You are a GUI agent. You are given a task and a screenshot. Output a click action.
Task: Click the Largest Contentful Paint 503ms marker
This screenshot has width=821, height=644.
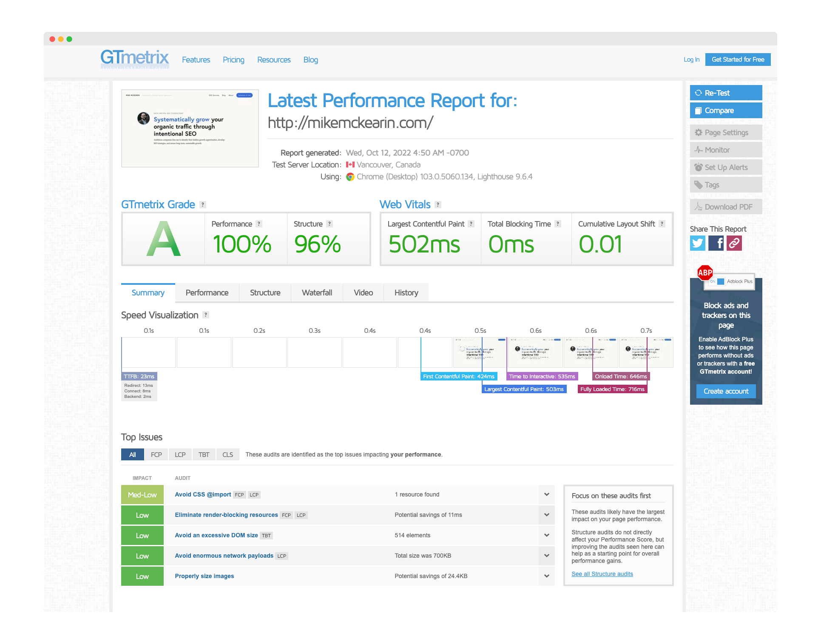pyautogui.click(x=524, y=389)
